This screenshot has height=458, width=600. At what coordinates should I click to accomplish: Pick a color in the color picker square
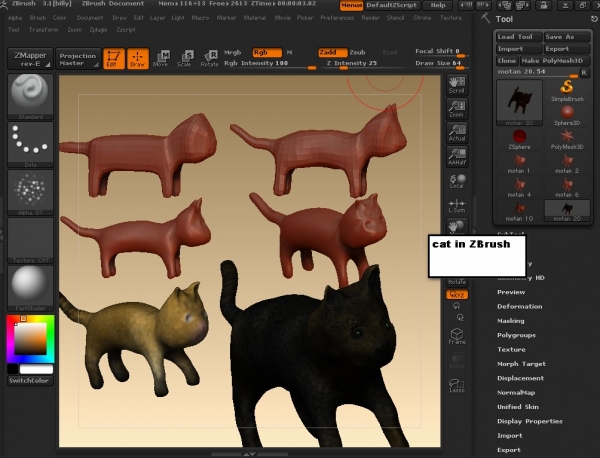point(30,339)
